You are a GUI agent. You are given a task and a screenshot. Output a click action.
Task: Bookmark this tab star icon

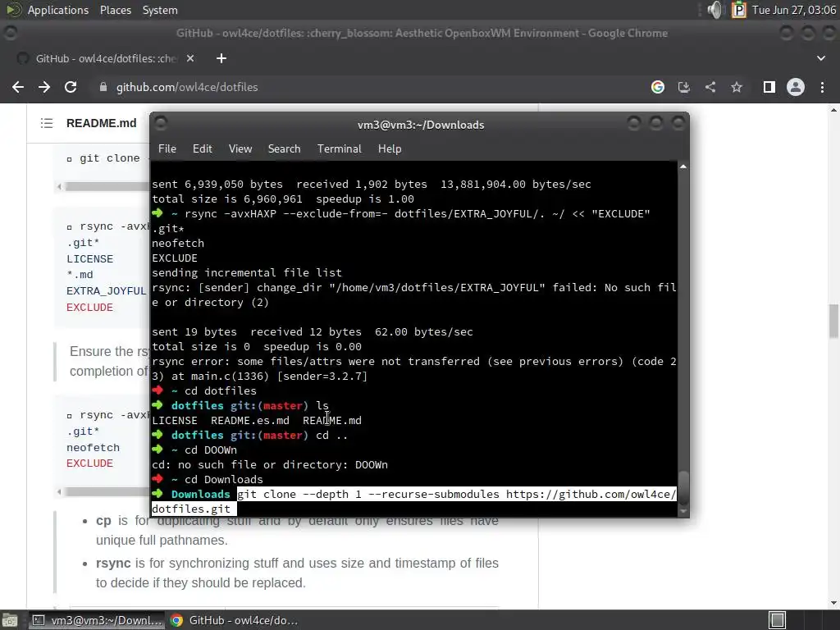[737, 87]
